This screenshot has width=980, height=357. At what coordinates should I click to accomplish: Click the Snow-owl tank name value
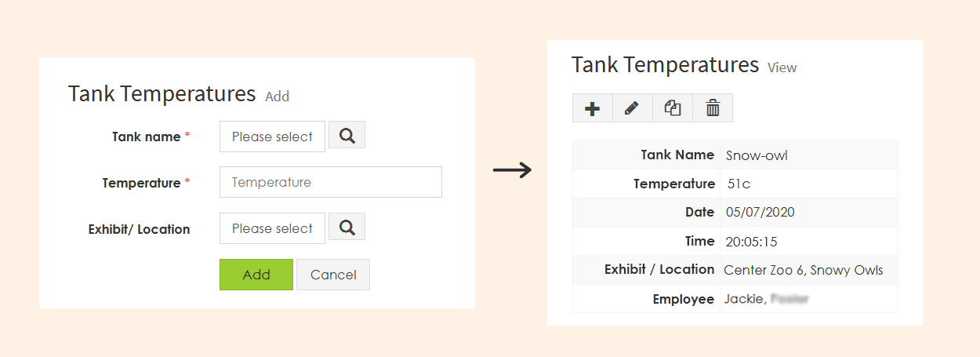click(x=757, y=155)
